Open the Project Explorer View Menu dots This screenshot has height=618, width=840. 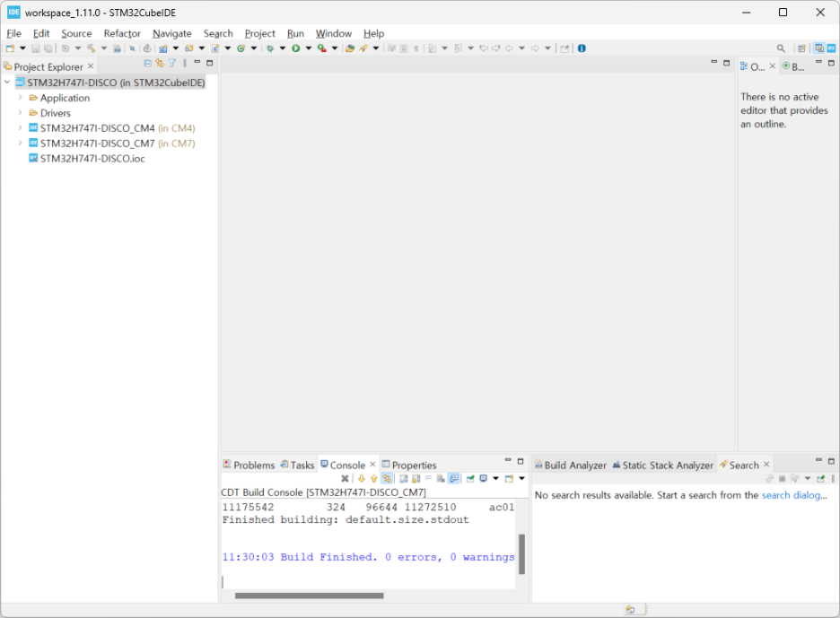185,63
